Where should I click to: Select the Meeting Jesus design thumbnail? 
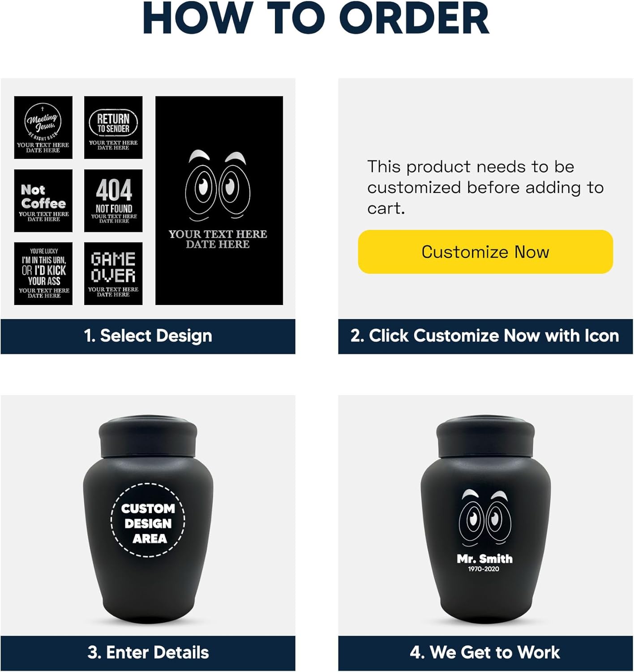click(x=43, y=128)
